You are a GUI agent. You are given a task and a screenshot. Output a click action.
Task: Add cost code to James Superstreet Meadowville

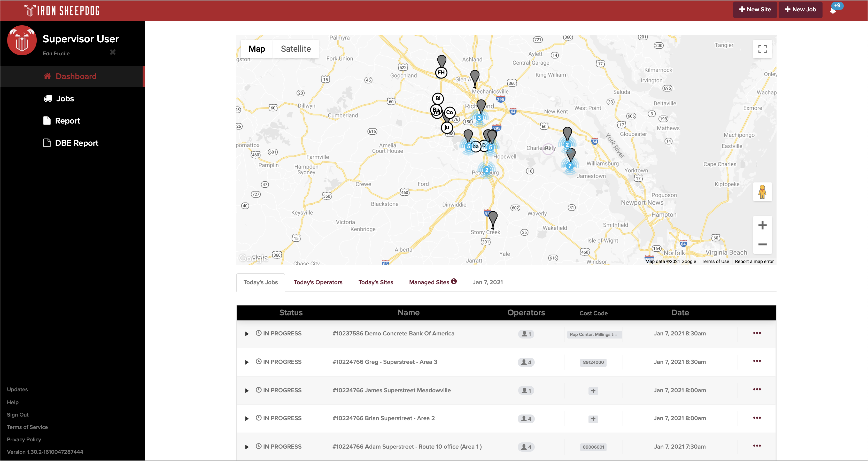[593, 390]
